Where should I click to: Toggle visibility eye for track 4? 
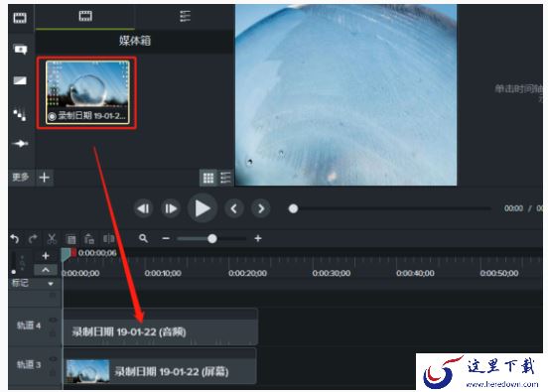pyautogui.click(x=53, y=320)
